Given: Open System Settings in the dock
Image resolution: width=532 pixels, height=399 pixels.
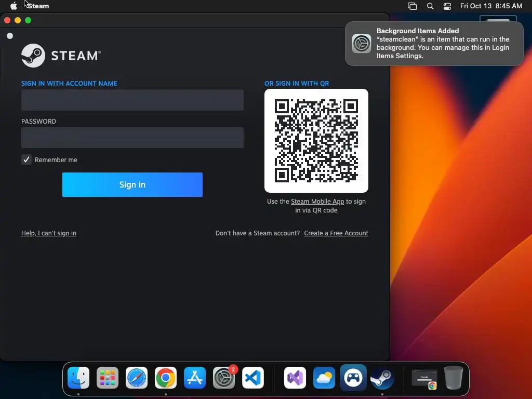Looking at the screenshot, I should coord(224,378).
